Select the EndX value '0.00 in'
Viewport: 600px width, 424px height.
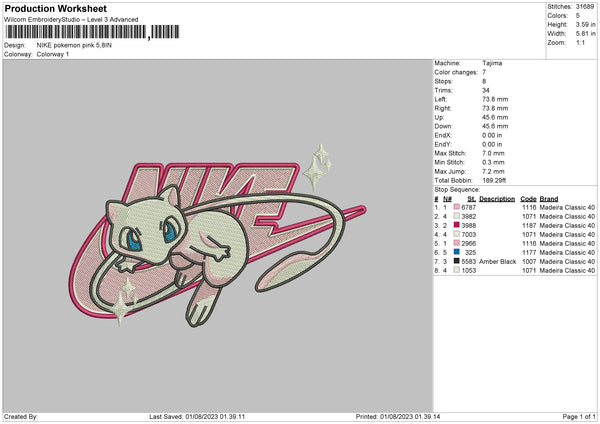coord(492,135)
